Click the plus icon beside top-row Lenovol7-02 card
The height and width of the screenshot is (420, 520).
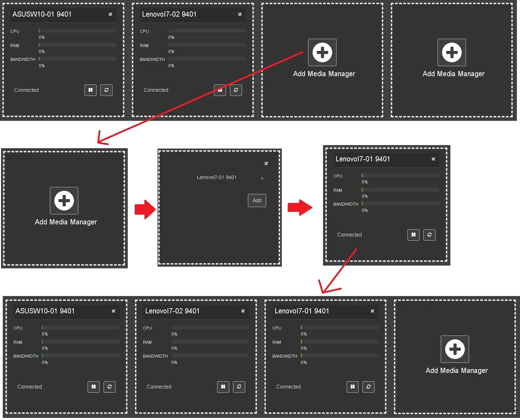322,53
